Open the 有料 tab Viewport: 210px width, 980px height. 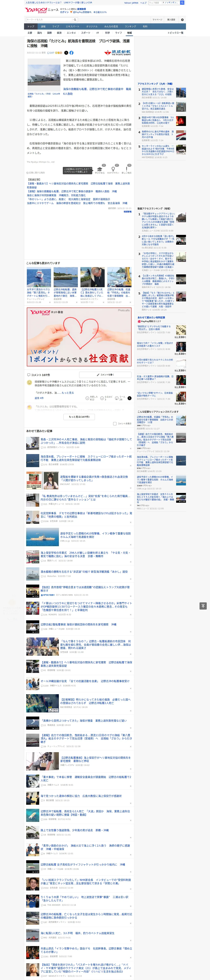[145, 27]
